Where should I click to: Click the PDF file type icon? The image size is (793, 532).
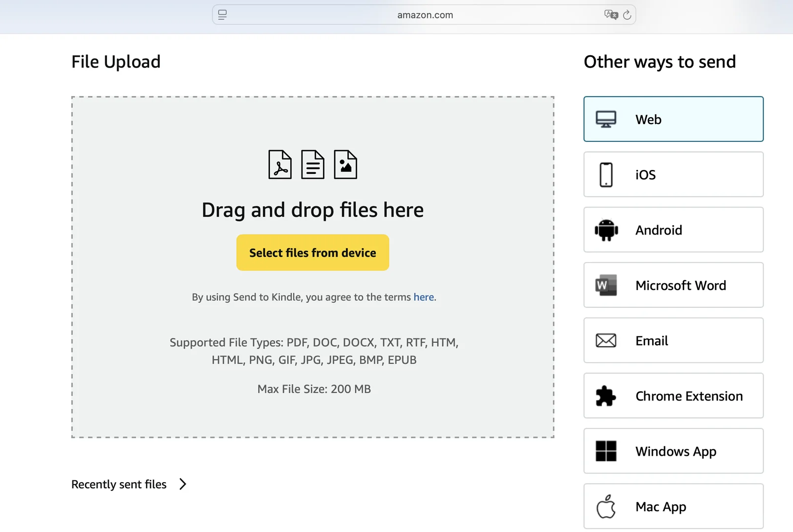click(280, 165)
